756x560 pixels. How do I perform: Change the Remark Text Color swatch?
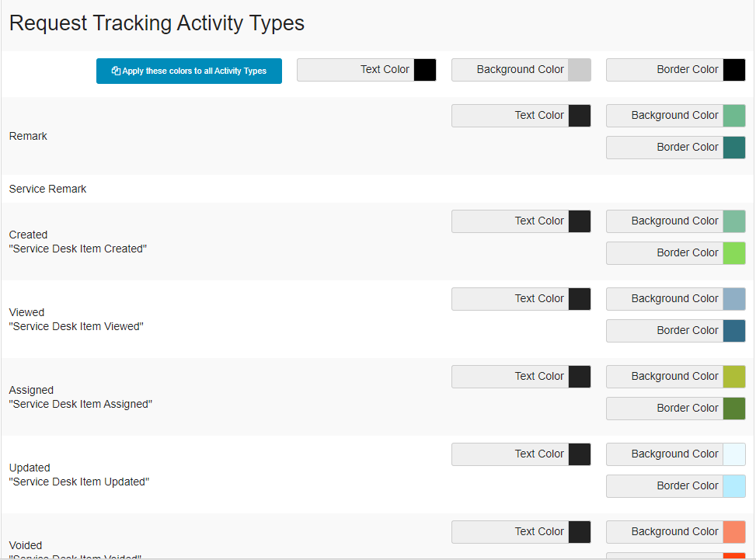pos(579,116)
